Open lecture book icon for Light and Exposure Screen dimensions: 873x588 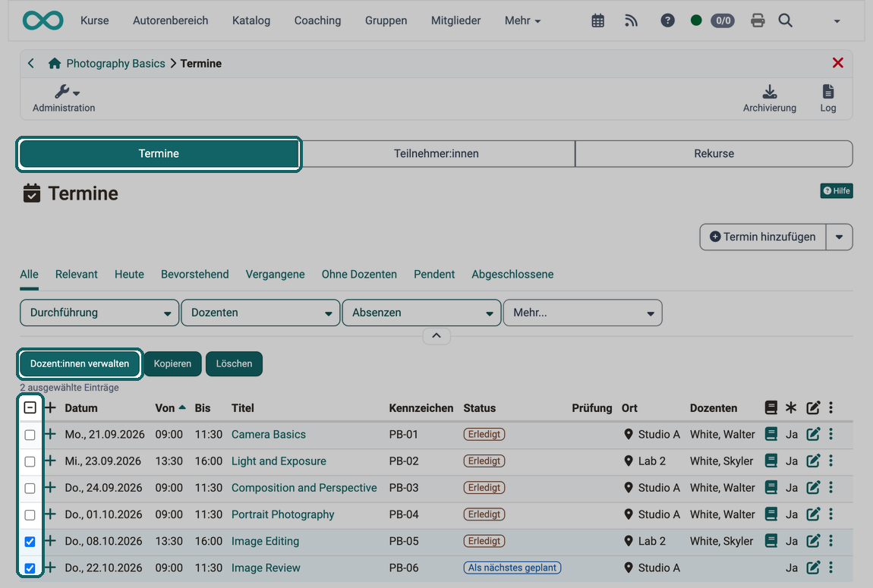click(x=771, y=461)
